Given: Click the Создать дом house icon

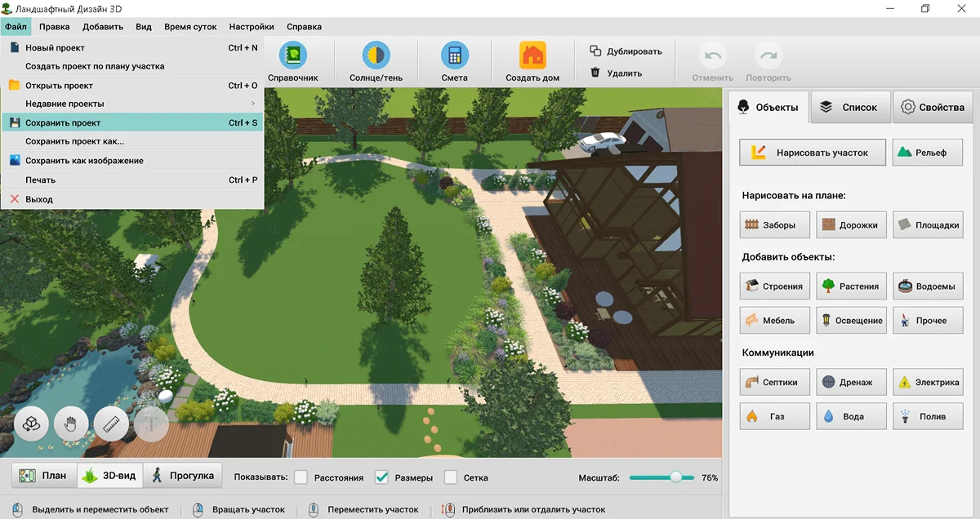Looking at the screenshot, I should [532, 55].
